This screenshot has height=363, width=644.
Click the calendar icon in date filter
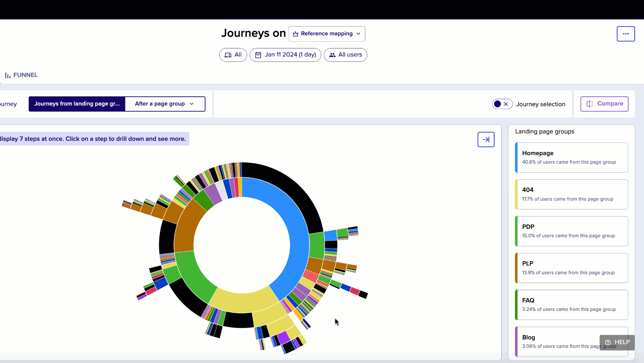(x=258, y=55)
